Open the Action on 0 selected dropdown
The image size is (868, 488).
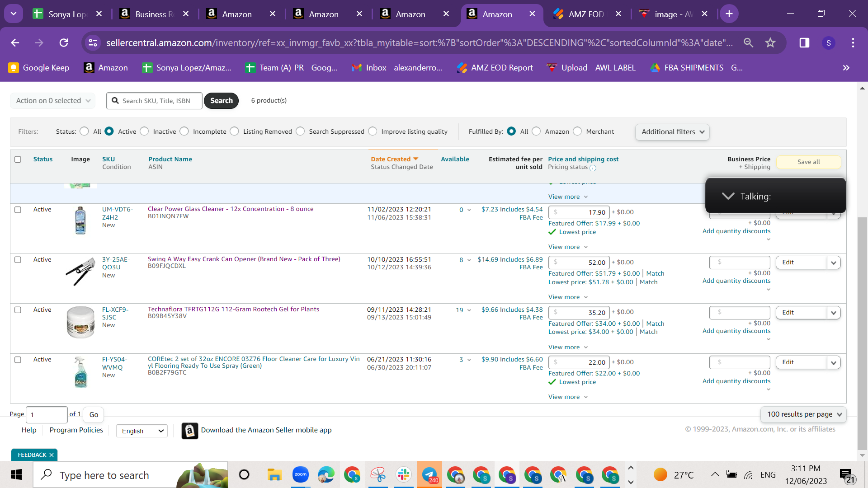click(53, 101)
